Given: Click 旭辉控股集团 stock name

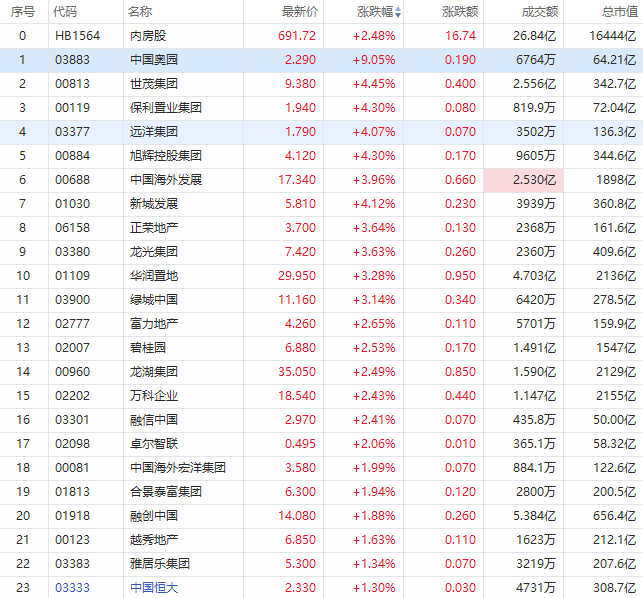Looking at the screenshot, I should click(x=166, y=156).
